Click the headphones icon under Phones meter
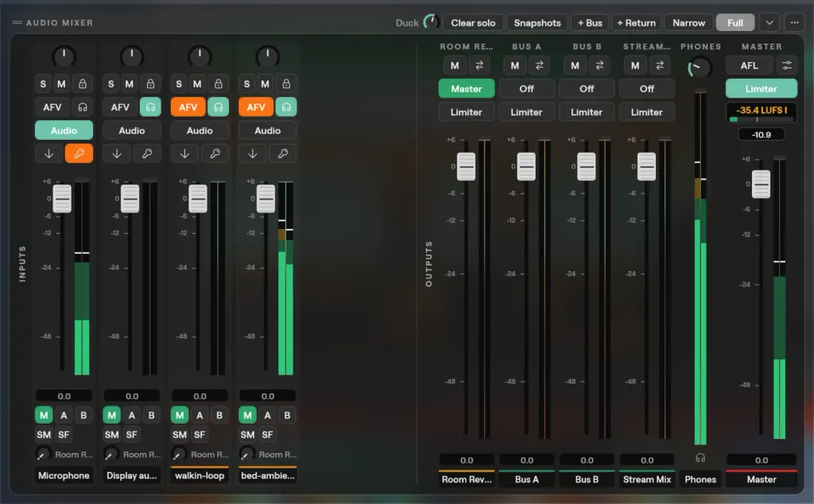The image size is (814, 504). click(x=700, y=458)
